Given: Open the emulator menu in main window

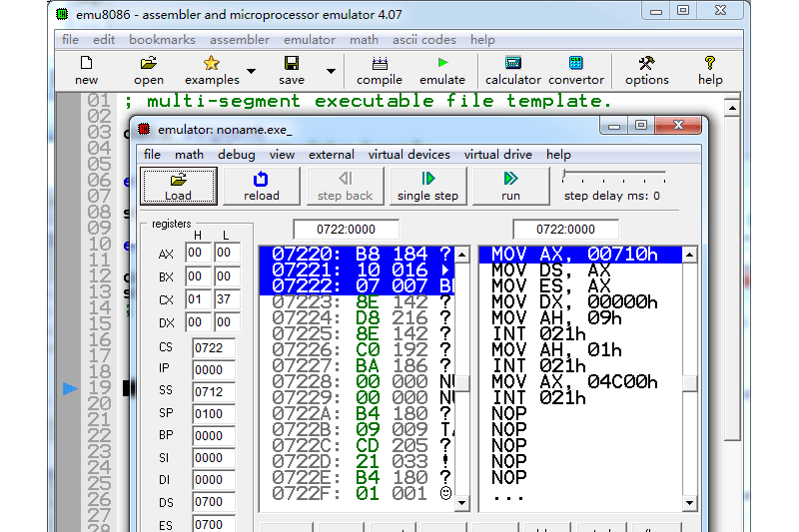Looking at the screenshot, I should [310, 40].
